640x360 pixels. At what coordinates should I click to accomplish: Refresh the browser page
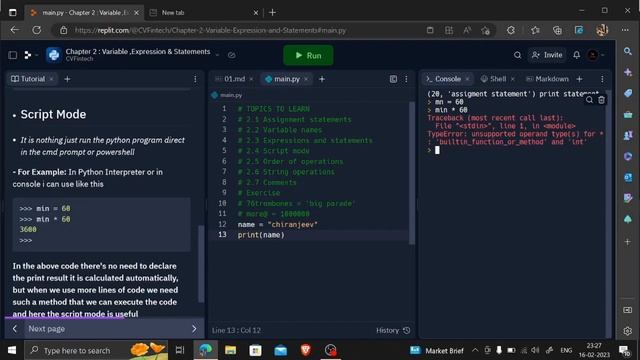tap(37, 30)
